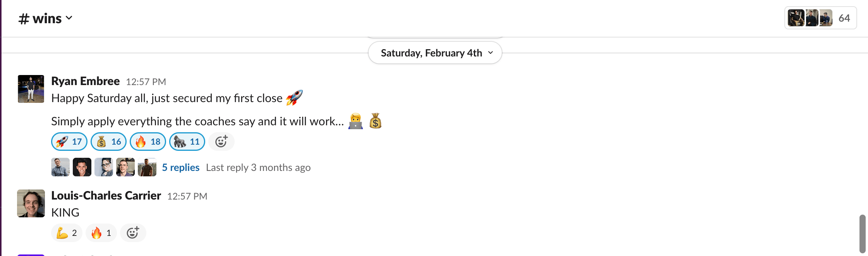View the 64 channel members list
Screen dimensions: 868x256
point(821,18)
